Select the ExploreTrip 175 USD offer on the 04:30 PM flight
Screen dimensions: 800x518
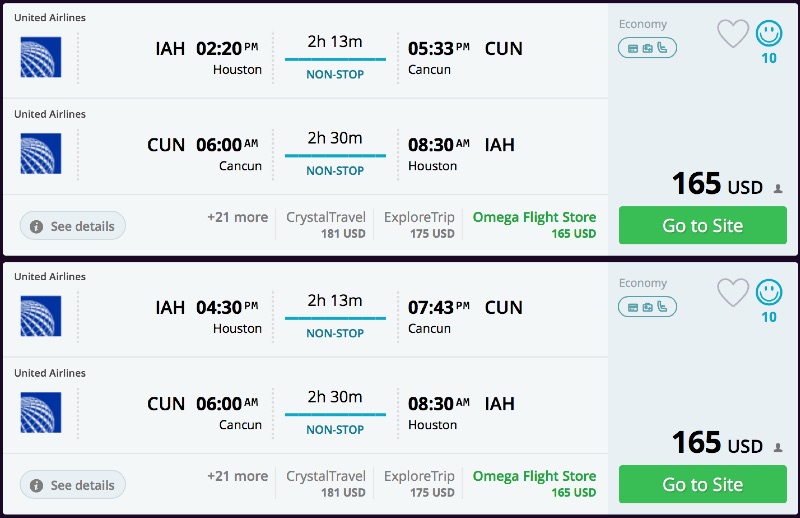419,484
